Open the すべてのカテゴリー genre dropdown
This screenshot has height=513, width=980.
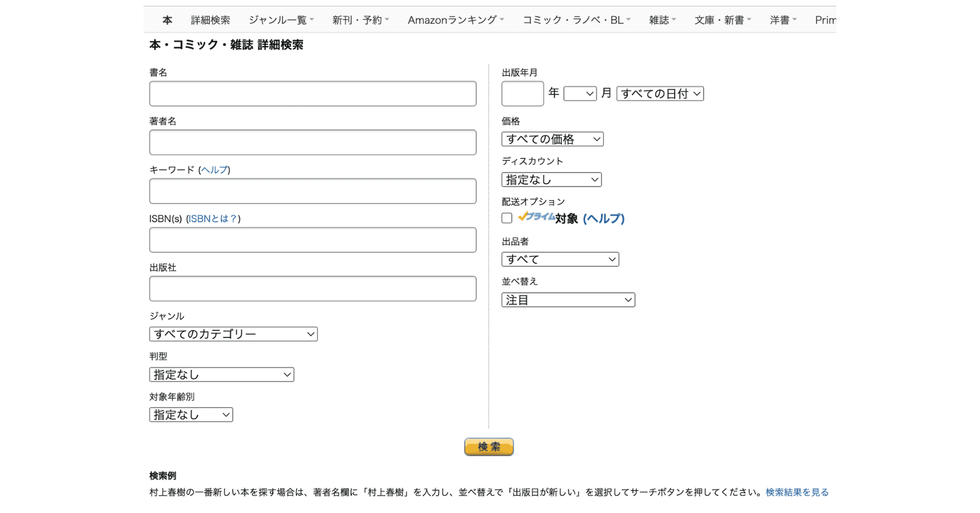tap(232, 334)
